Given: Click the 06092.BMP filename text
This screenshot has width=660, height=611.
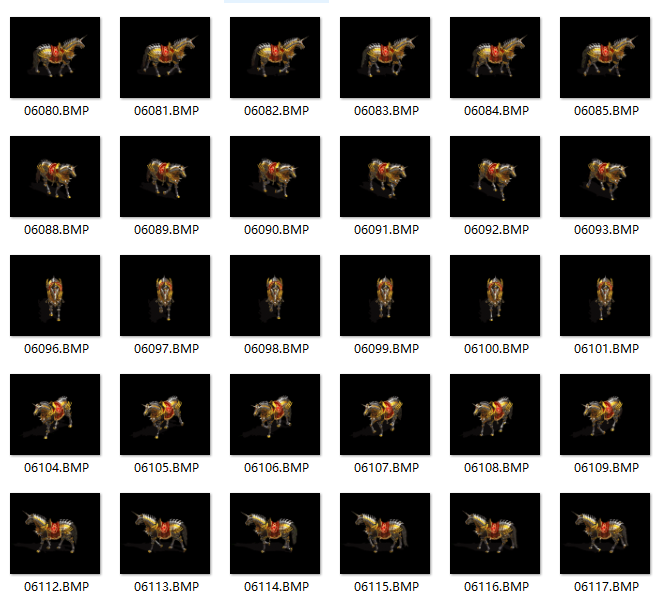Looking at the screenshot, I should 496,230.
